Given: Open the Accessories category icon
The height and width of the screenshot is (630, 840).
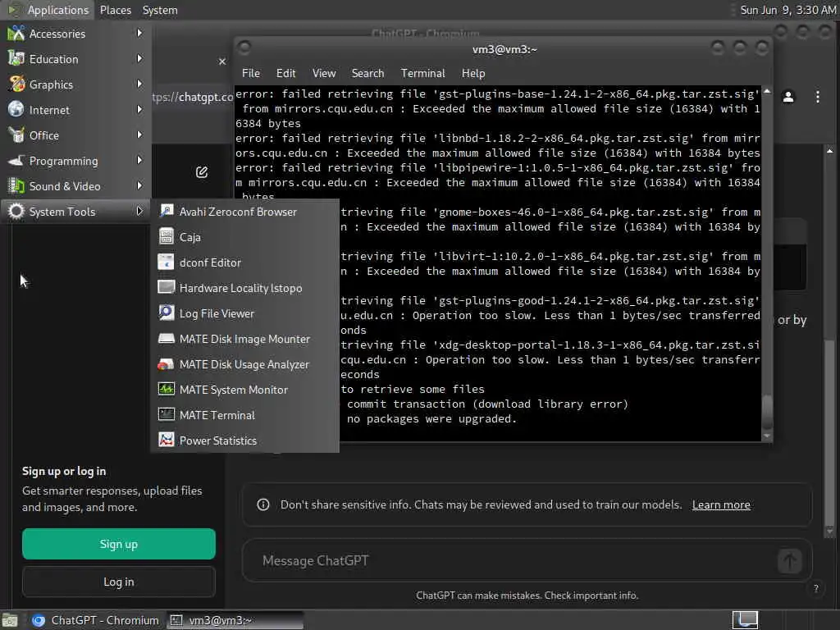Looking at the screenshot, I should tap(16, 34).
